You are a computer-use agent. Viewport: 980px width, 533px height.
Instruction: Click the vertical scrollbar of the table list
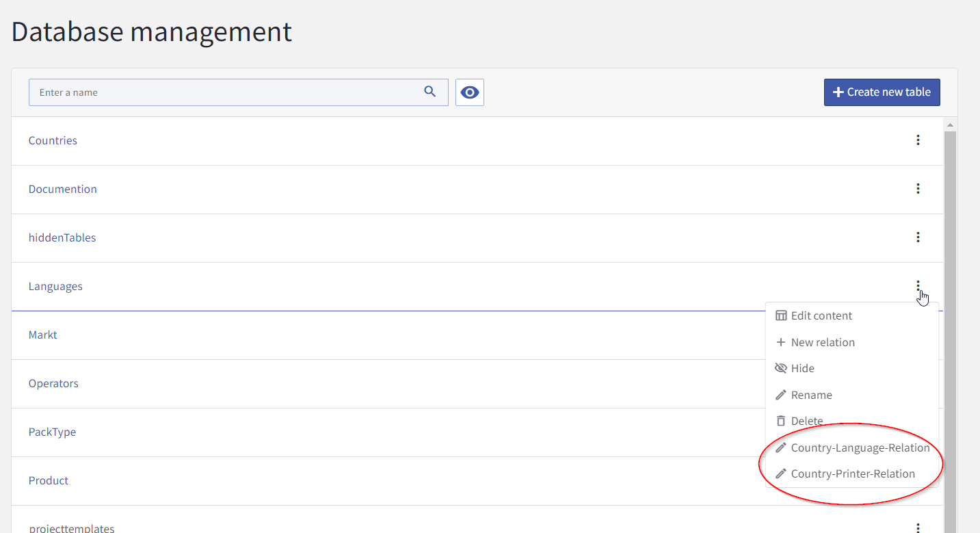click(950, 328)
